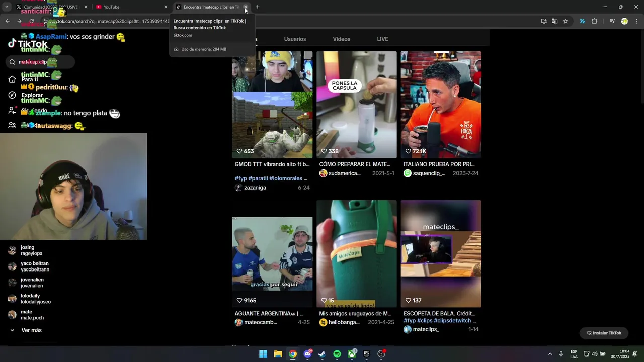Open volume control in system tray

click(594, 354)
